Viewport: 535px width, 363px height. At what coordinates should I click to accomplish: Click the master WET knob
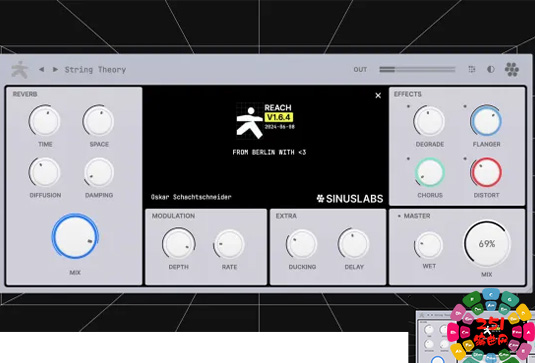pyautogui.click(x=429, y=245)
